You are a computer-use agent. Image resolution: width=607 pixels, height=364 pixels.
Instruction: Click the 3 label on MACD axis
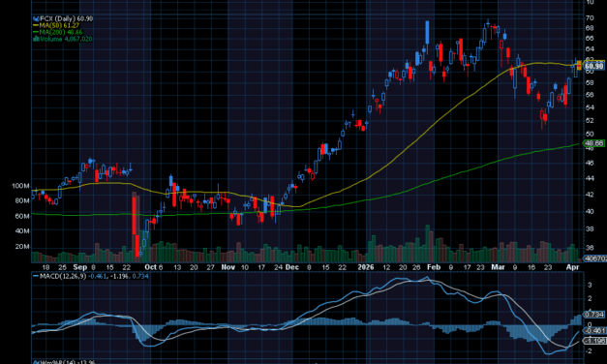tap(590, 285)
